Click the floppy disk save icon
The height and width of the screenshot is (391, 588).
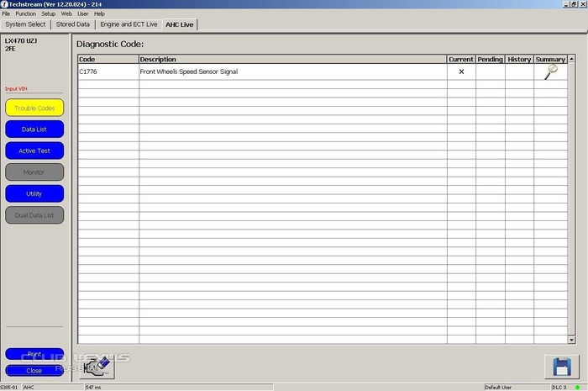coord(561,366)
